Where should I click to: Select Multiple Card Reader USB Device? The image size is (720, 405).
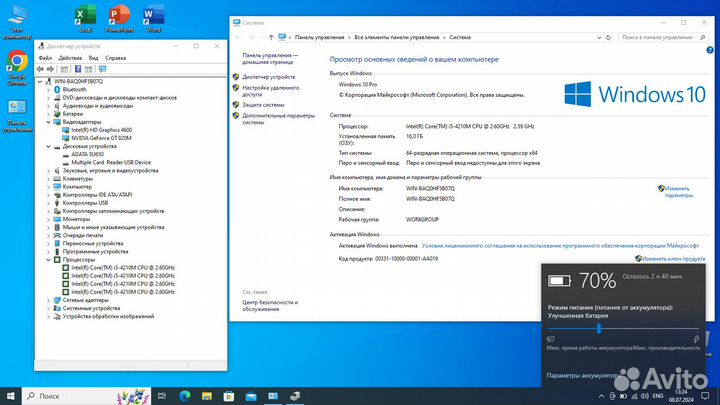click(x=111, y=163)
